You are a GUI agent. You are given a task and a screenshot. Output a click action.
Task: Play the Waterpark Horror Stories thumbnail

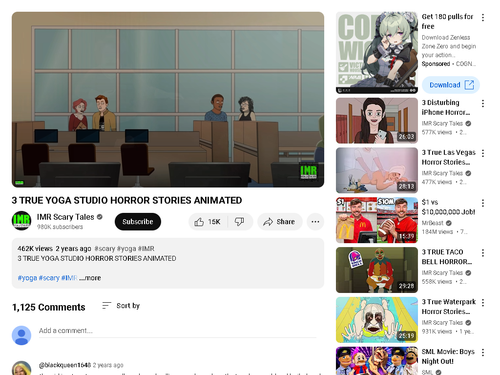click(377, 320)
